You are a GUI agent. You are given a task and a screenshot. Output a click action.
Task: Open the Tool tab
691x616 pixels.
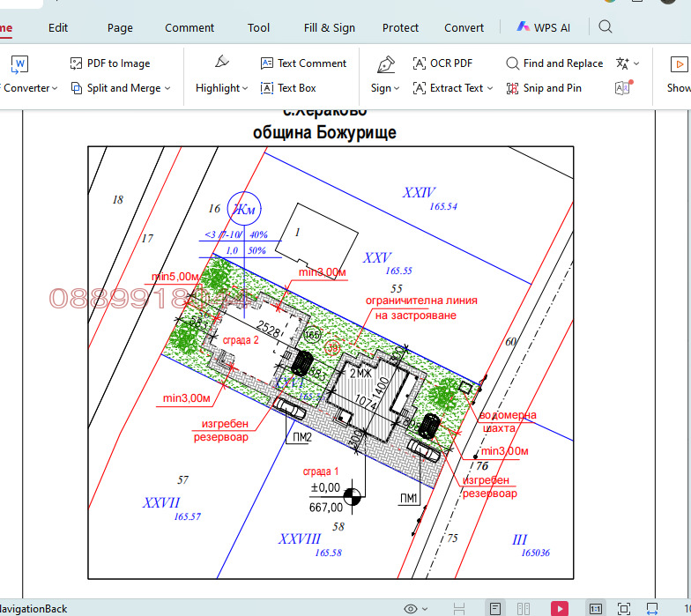tap(258, 28)
